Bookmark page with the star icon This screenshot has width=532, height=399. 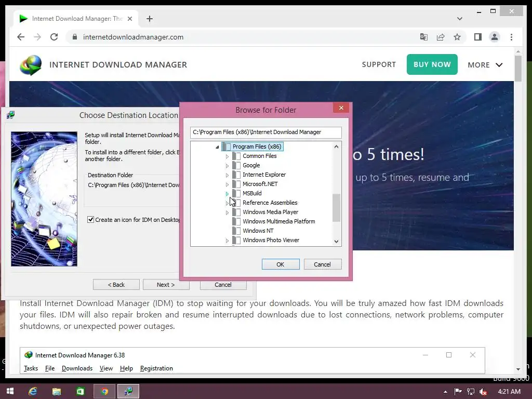point(457,37)
